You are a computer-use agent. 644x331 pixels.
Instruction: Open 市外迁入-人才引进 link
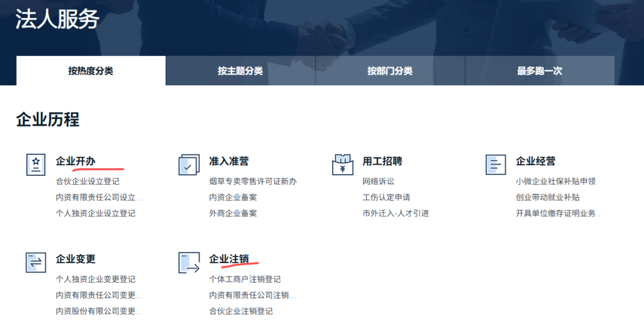(x=395, y=214)
